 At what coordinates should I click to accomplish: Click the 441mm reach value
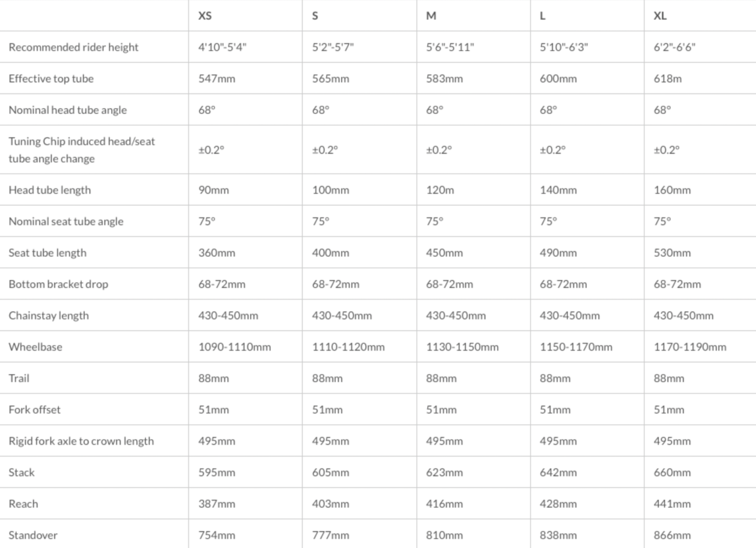pyautogui.click(x=672, y=504)
